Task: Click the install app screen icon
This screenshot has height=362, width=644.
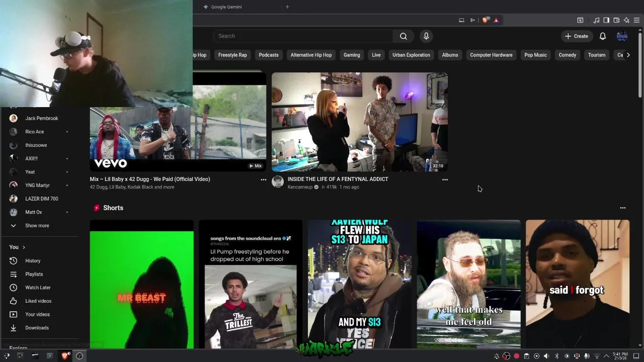Action: click(461, 20)
